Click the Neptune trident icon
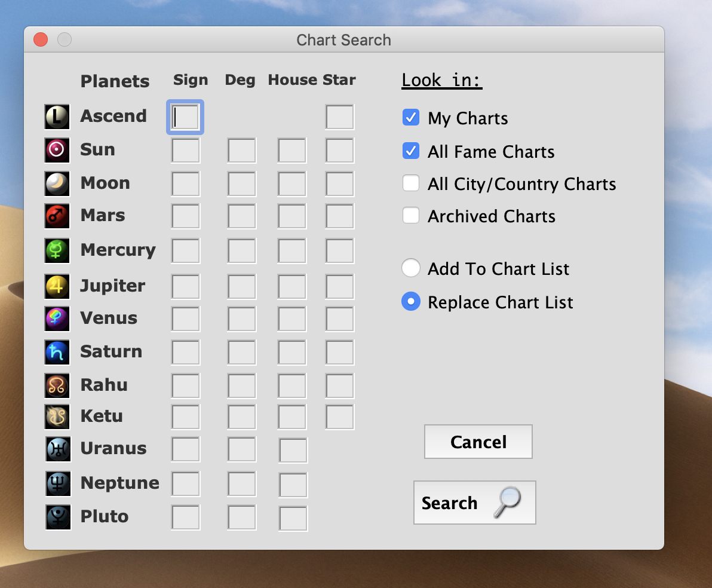 click(x=58, y=483)
